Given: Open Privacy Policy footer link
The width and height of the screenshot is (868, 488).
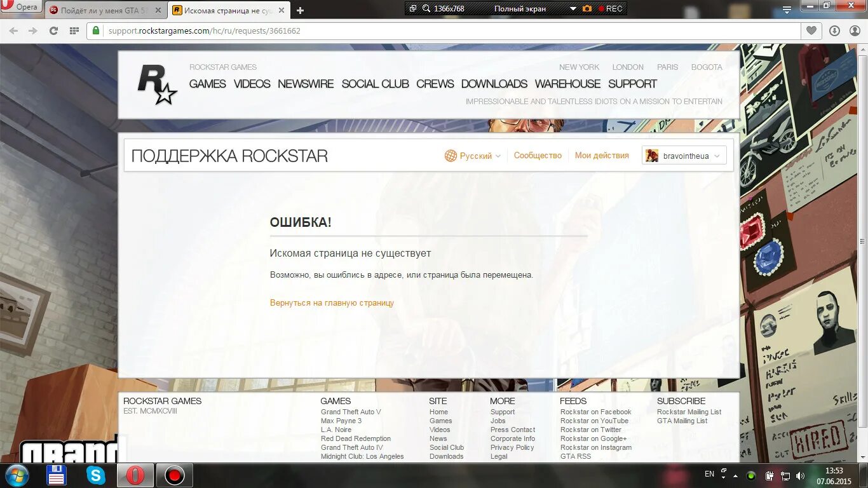Looking at the screenshot, I should 512,447.
